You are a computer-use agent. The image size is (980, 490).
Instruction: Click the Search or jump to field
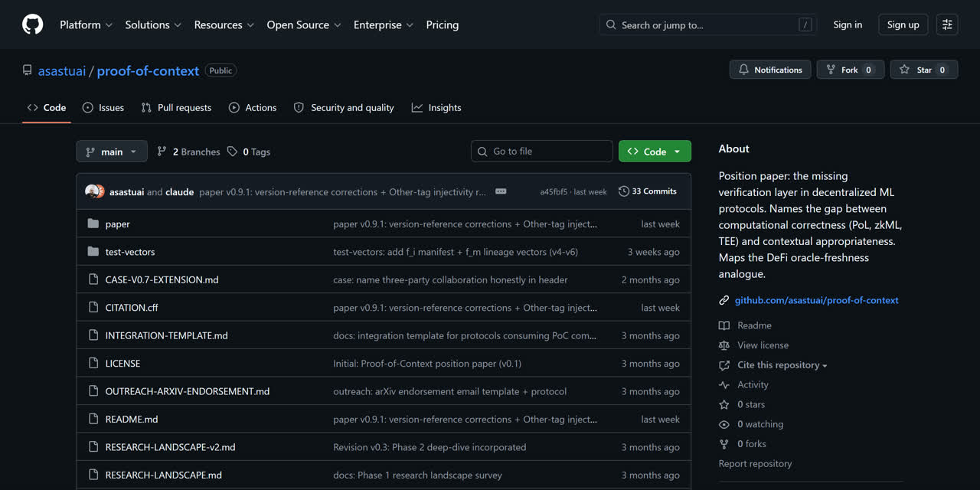point(708,24)
